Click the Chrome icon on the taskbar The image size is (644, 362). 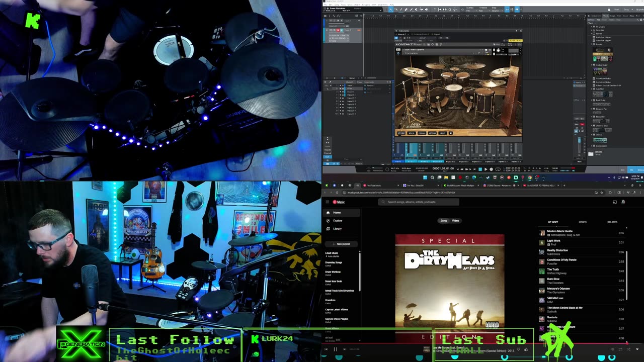tap(529, 177)
